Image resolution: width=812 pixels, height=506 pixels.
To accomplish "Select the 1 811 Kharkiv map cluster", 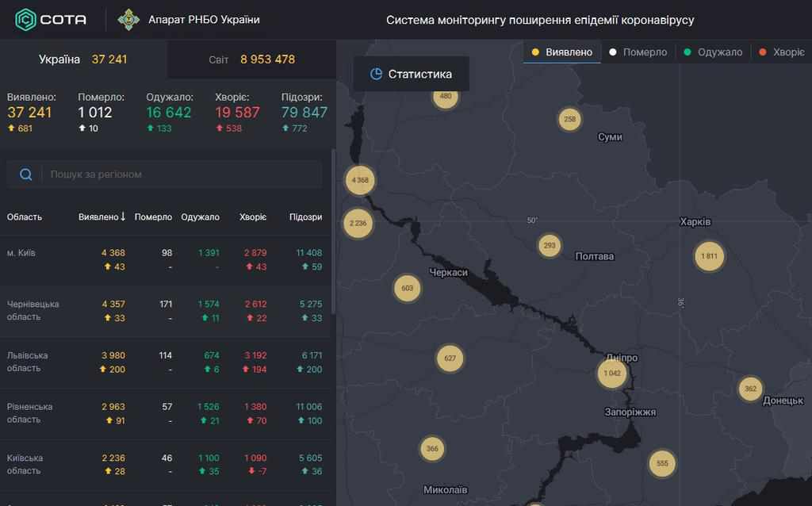I will pyautogui.click(x=709, y=256).
